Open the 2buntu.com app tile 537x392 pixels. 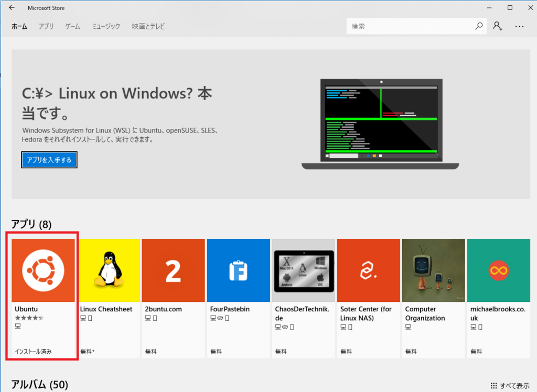(173, 270)
